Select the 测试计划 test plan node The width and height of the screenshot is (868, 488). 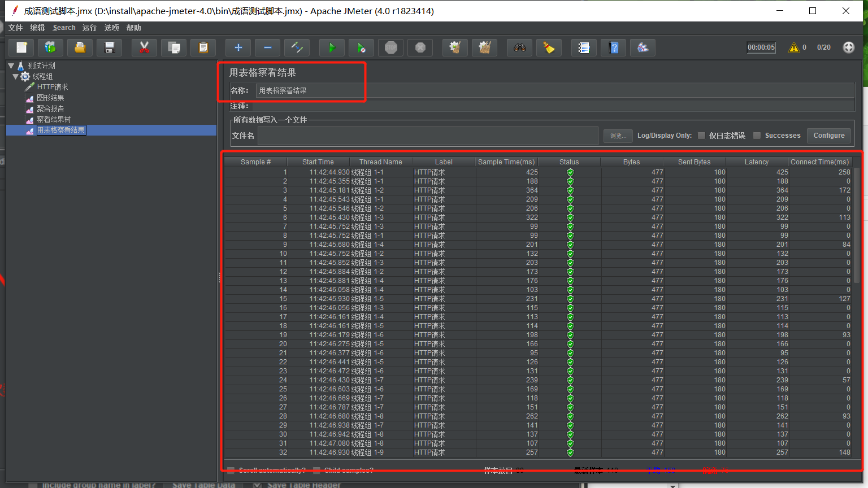[42, 66]
